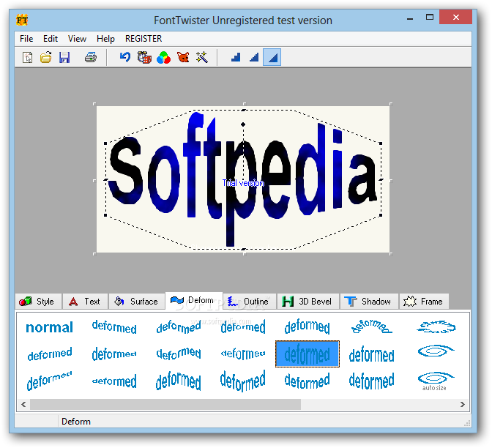The width and height of the screenshot is (492, 448).
Task: Switch to the Outline tab
Action: [250, 302]
